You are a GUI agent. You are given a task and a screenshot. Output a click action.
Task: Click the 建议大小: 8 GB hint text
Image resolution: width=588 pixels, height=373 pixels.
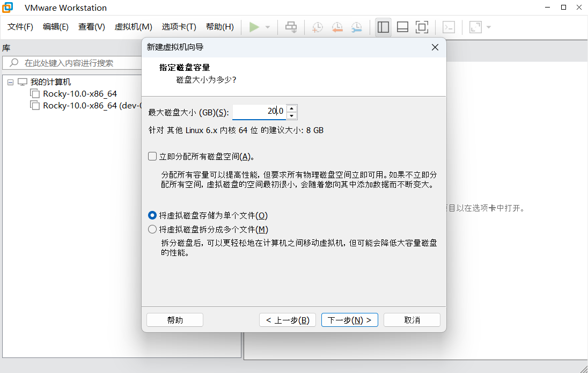click(x=292, y=130)
